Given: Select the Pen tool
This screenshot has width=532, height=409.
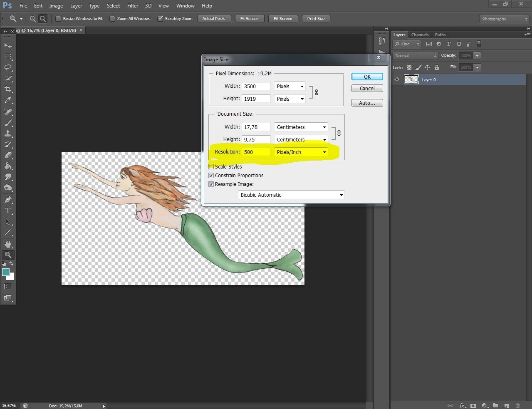Looking at the screenshot, I should click(x=8, y=199).
